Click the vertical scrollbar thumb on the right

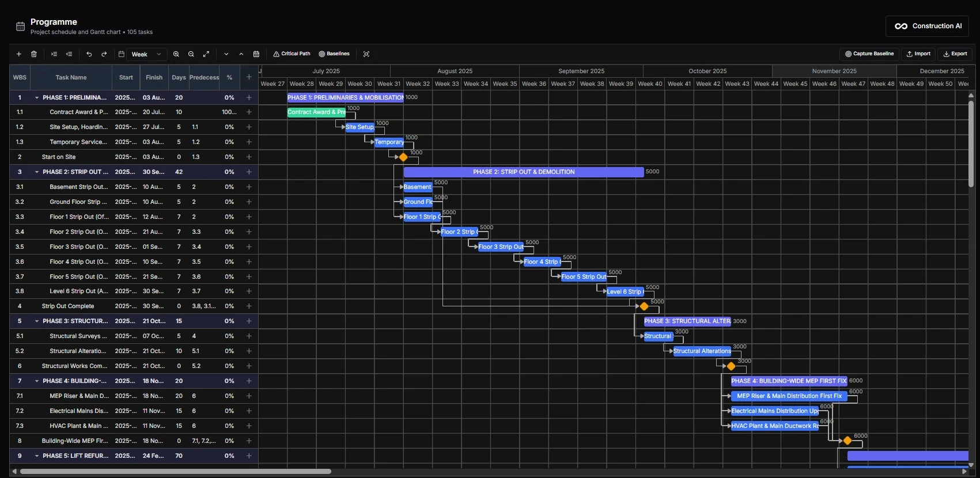click(x=971, y=144)
